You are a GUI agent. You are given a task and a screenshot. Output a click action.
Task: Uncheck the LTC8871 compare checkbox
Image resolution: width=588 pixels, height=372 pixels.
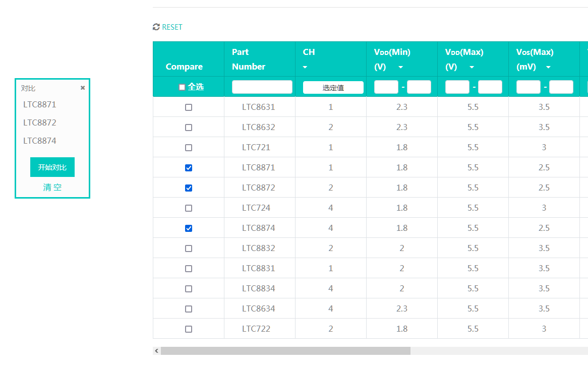(x=189, y=168)
